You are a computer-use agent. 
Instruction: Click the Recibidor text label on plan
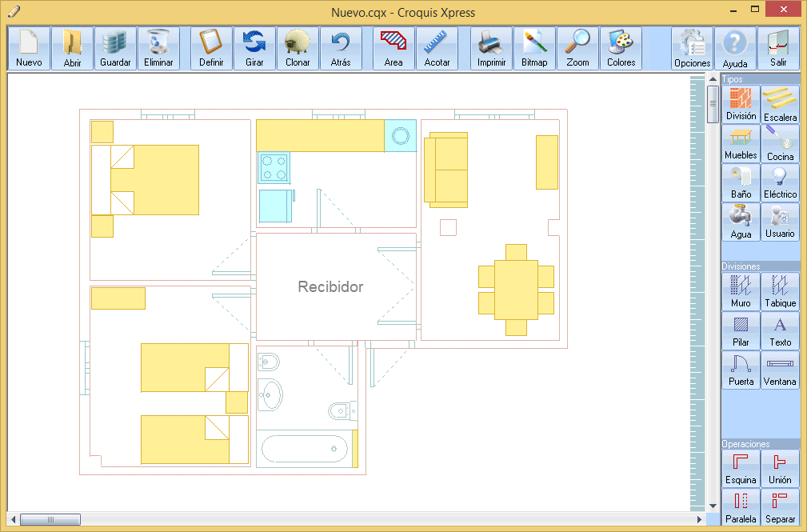click(x=330, y=286)
